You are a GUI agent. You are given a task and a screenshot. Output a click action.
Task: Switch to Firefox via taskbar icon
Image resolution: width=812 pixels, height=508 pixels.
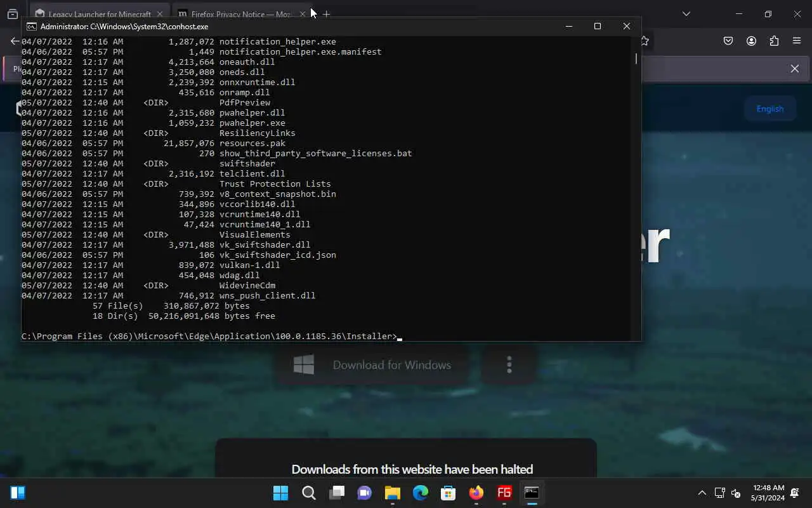coord(476,493)
